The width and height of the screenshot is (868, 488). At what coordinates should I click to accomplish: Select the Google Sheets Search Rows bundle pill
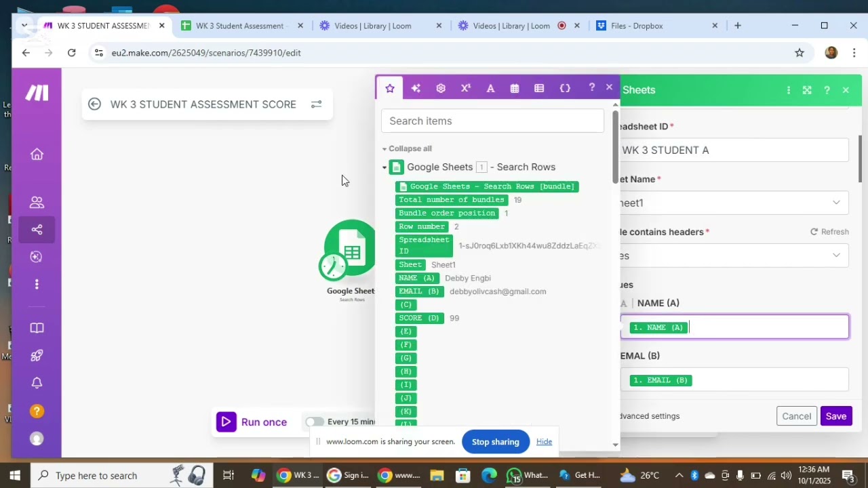487,186
